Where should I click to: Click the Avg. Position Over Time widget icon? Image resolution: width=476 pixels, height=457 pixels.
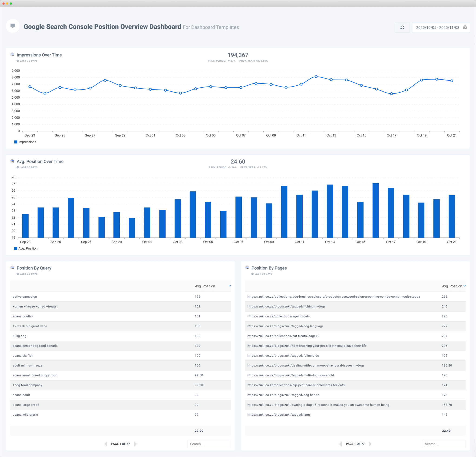(x=12, y=161)
